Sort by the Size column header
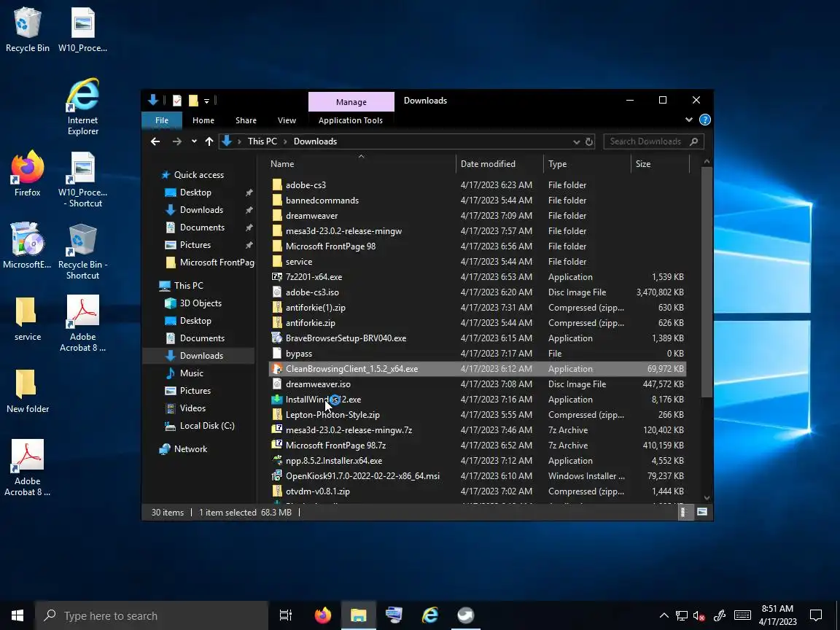The height and width of the screenshot is (630, 840). pos(661,164)
